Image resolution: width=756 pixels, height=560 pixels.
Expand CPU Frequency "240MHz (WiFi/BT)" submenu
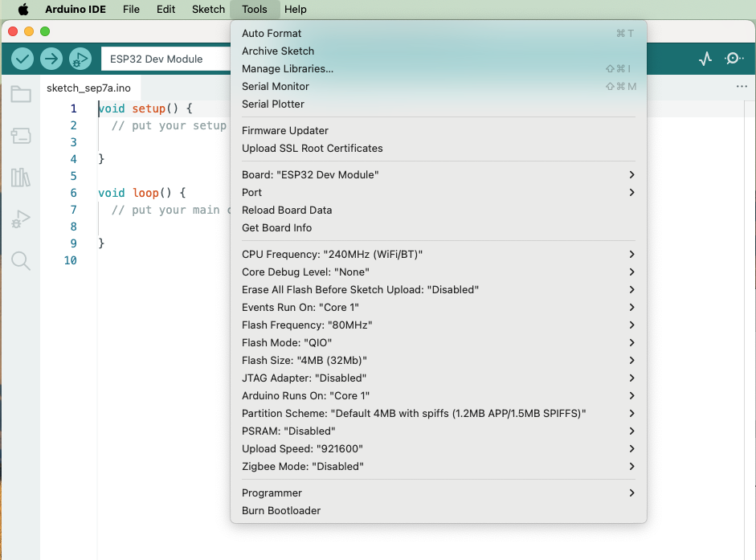tap(439, 254)
